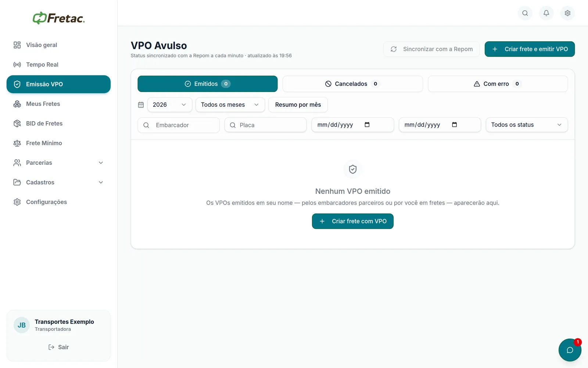Click Sair to log out

click(59, 347)
